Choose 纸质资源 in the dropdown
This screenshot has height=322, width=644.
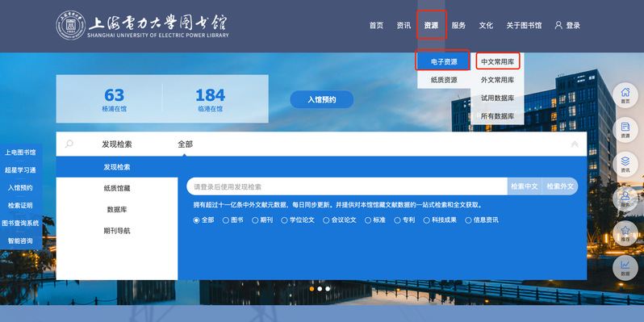[444, 80]
